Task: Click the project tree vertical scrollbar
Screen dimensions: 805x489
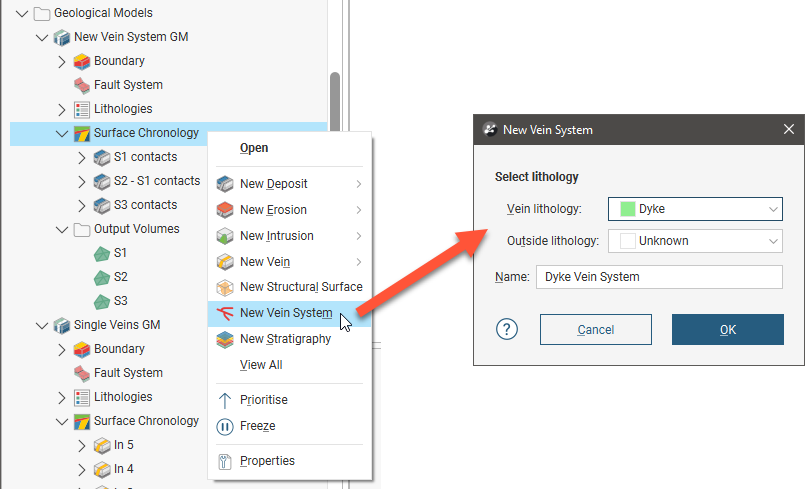Action: click(335, 103)
